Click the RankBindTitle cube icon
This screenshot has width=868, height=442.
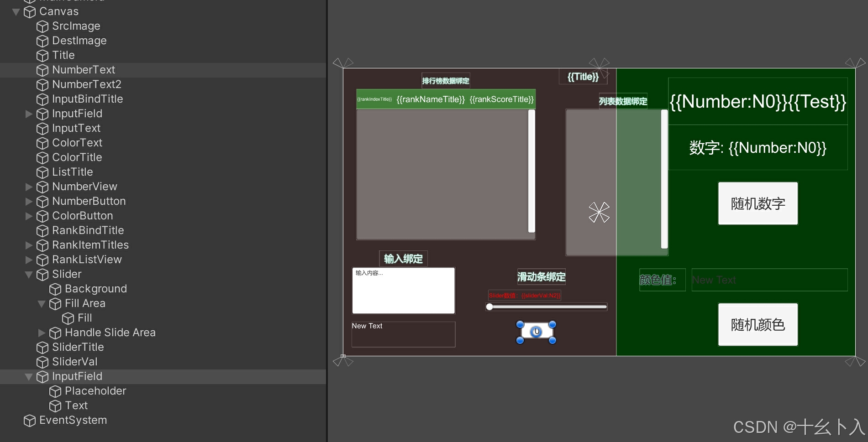tap(42, 231)
